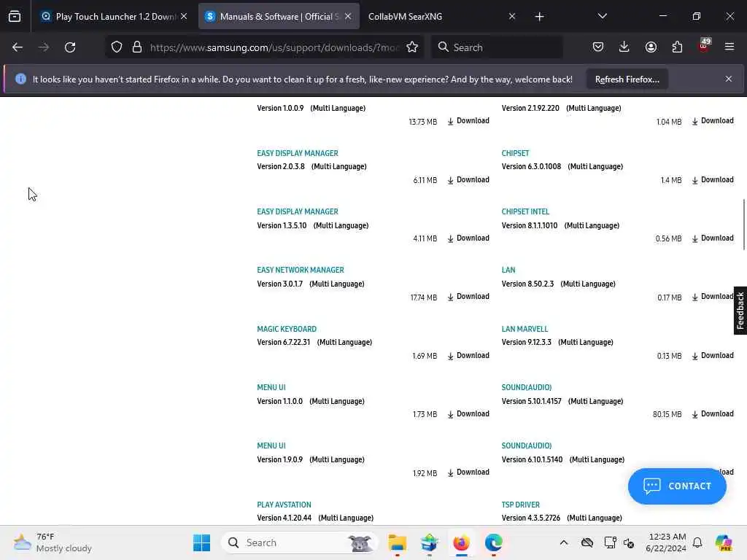Open the extensions puzzle icon
Image resolution: width=747 pixels, height=560 pixels.
677,47
